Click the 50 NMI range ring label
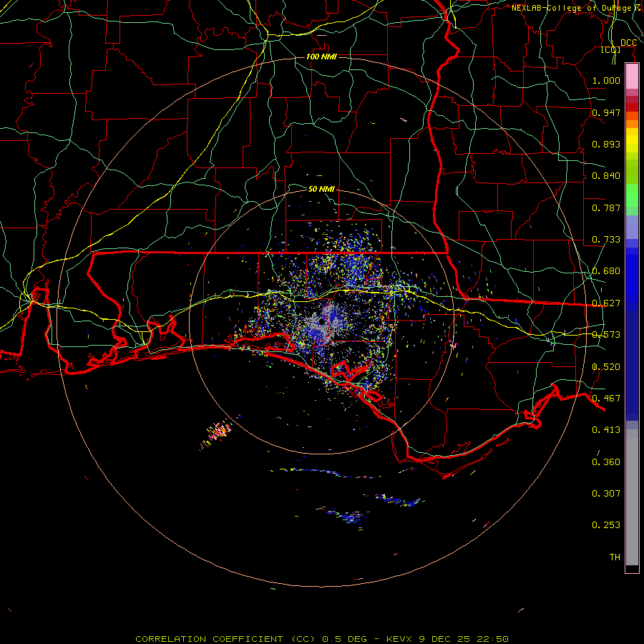The height and width of the screenshot is (644, 644). [321, 189]
